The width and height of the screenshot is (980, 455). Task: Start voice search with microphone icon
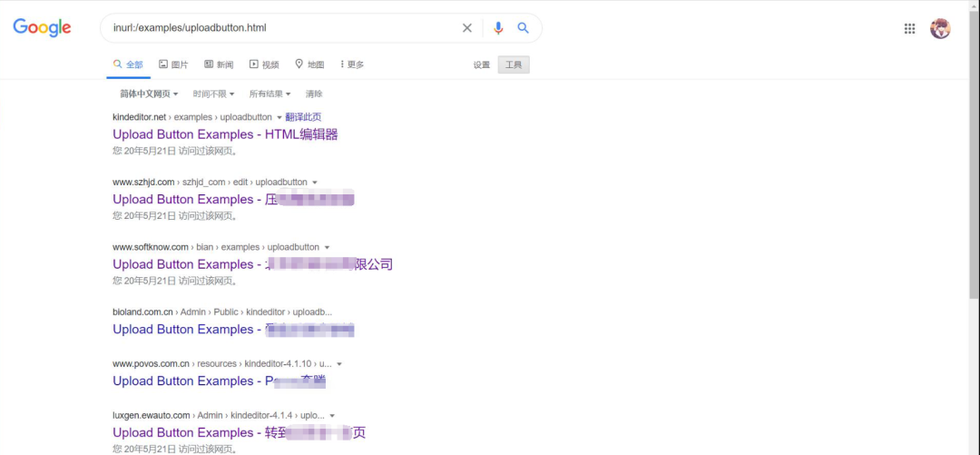(498, 28)
